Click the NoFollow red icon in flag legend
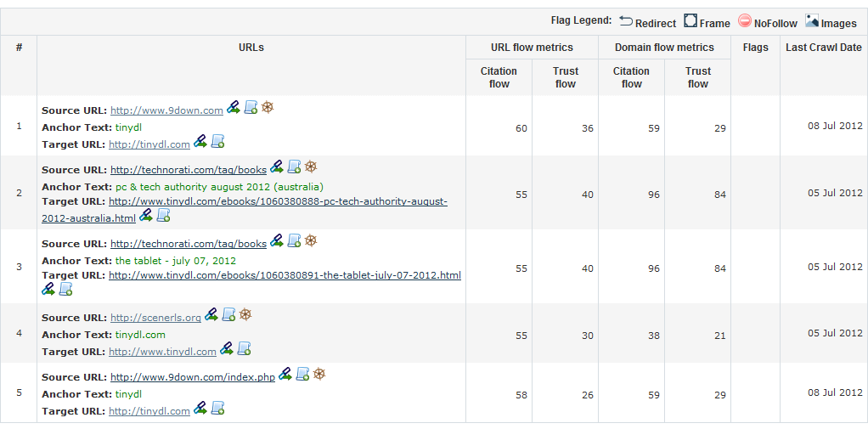Screen dimensions: 868x429 pos(745,21)
